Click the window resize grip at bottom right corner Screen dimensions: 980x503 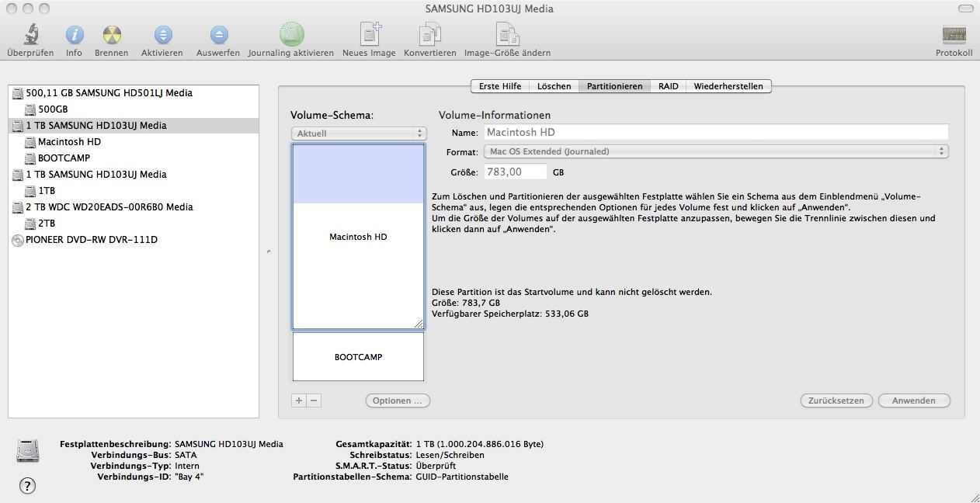click(x=974, y=497)
